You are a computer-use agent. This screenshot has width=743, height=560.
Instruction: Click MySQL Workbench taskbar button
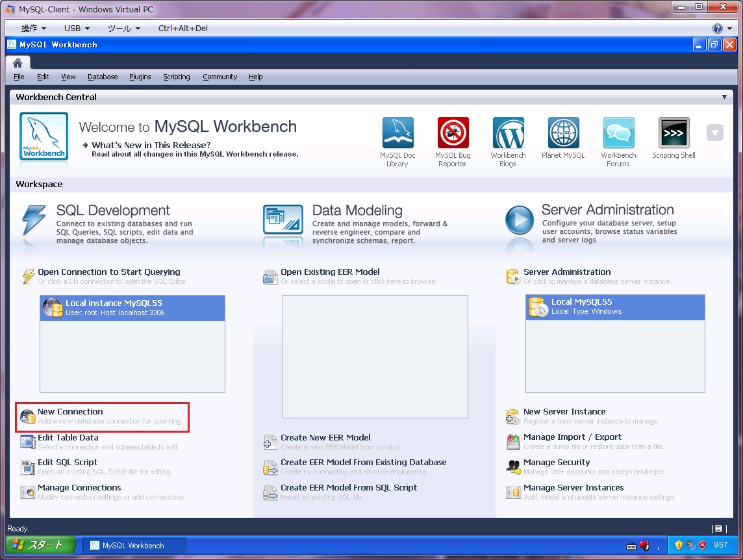point(134,545)
